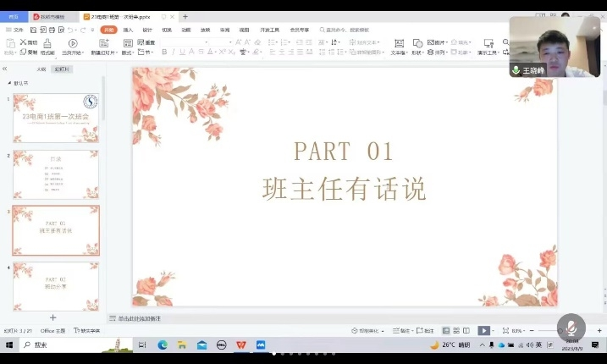Image resolution: width=607 pixels, height=364 pixels.
Task: Click the Reset (重置) slide button
Action: [x=146, y=41]
